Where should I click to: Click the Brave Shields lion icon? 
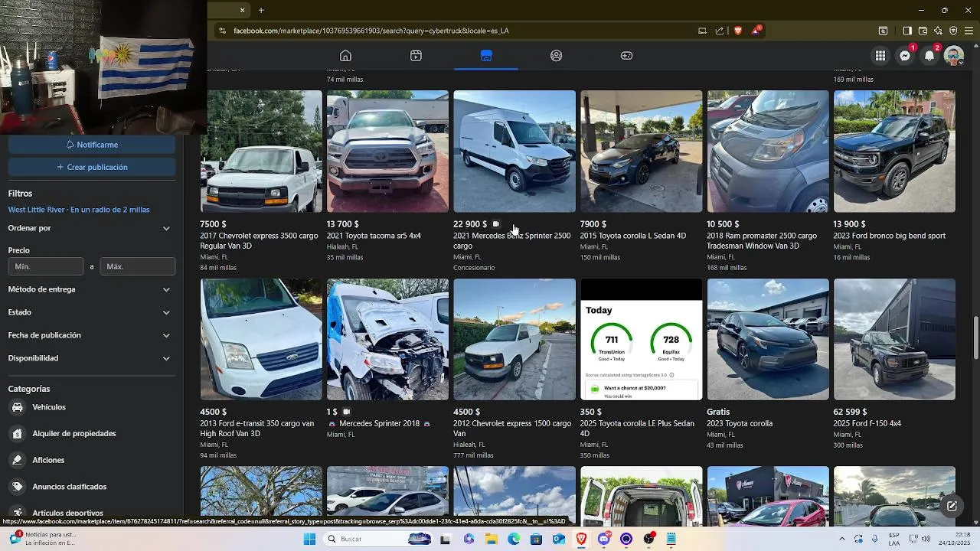(738, 31)
